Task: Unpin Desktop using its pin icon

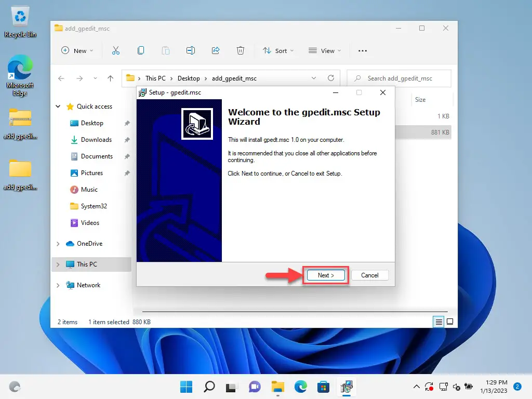Action: coord(127,123)
